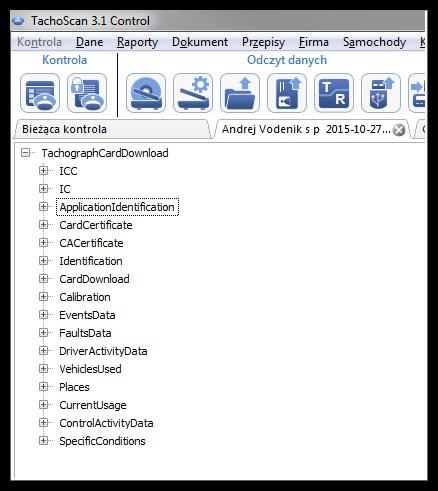Open the Kontrola menu
The image size is (438, 491).
click(x=39, y=42)
